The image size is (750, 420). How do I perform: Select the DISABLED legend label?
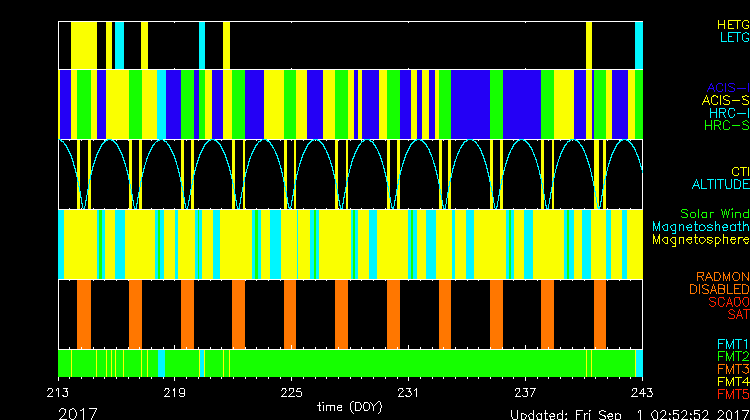719,289
